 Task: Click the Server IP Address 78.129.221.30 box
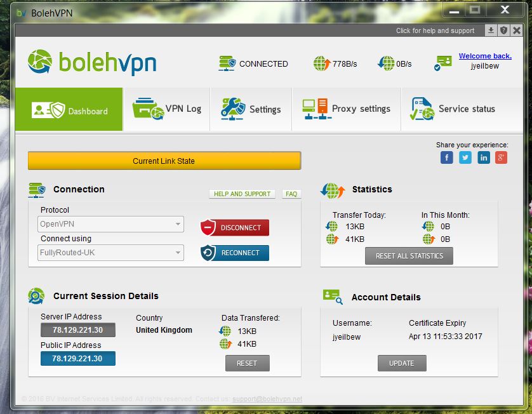pyautogui.click(x=77, y=330)
